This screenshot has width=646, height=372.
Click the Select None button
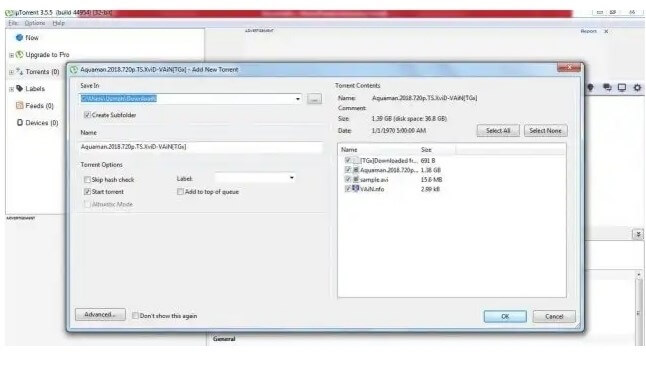pos(545,131)
